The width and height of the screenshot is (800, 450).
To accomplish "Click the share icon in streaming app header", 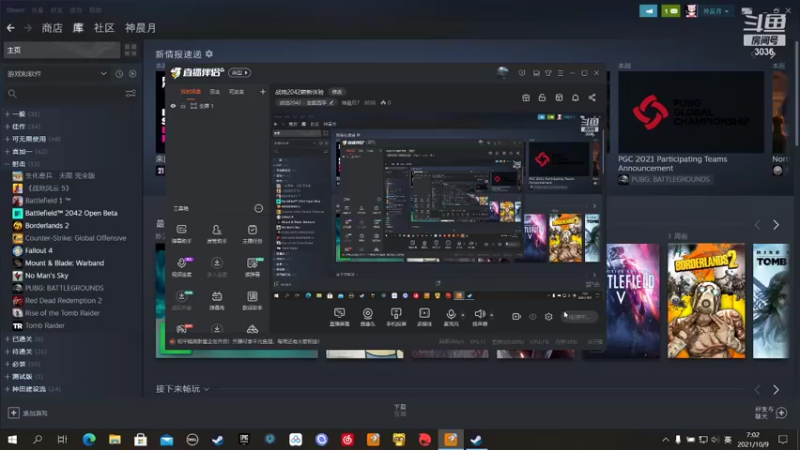I will click(592, 97).
